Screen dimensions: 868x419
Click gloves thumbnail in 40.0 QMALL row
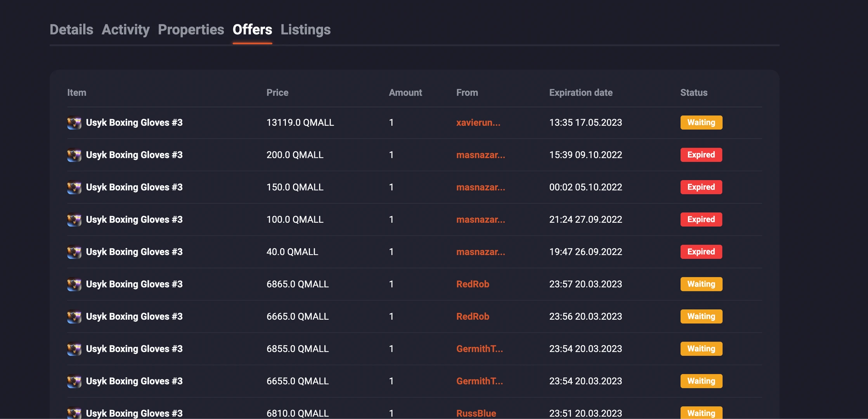click(74, 252)
